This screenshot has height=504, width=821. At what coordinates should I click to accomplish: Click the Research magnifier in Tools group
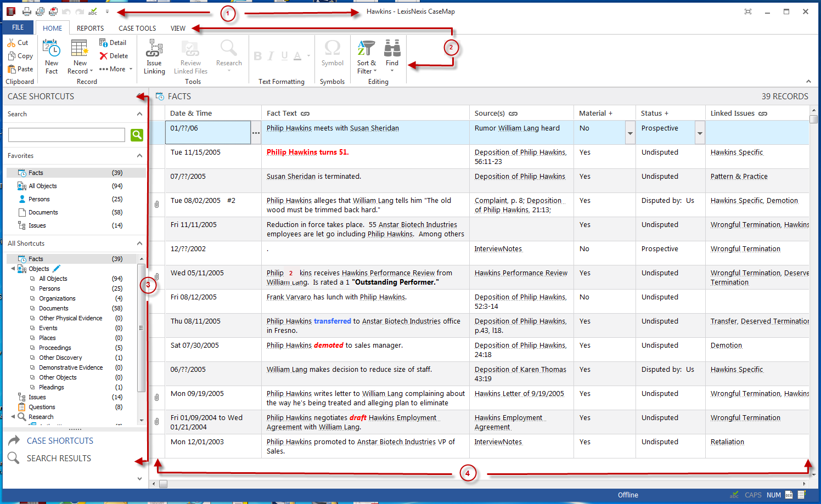point(229,48)
